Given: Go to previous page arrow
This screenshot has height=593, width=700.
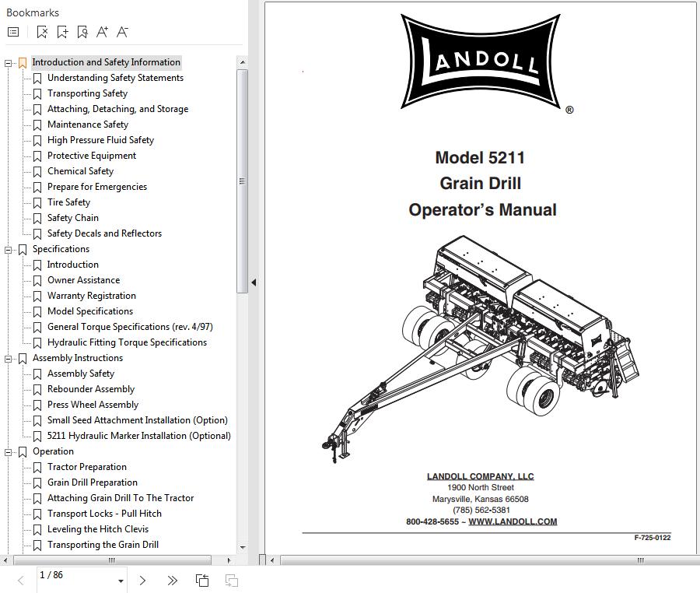Looking at the screenshot, I should coord(20,580).
